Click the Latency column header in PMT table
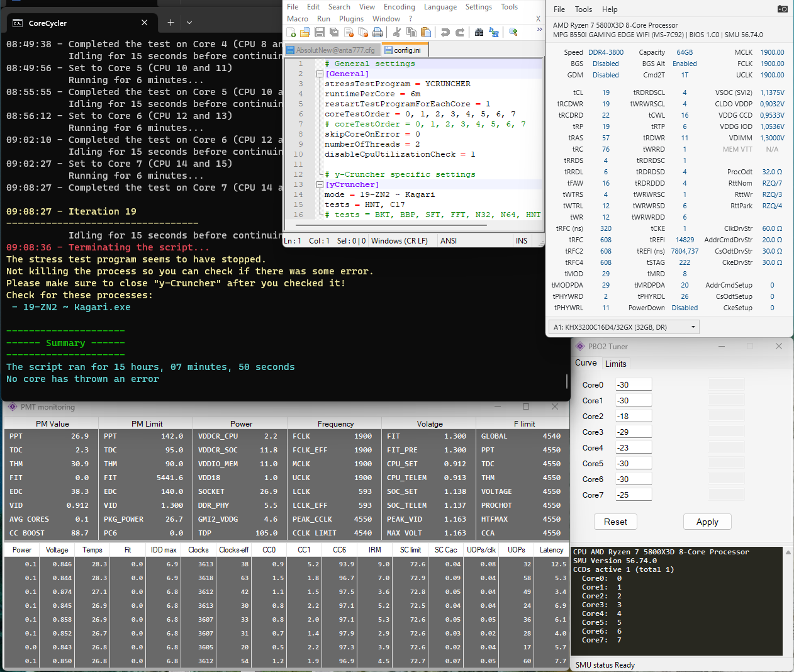This screenshot has height=672, width=794. point(551,550)
